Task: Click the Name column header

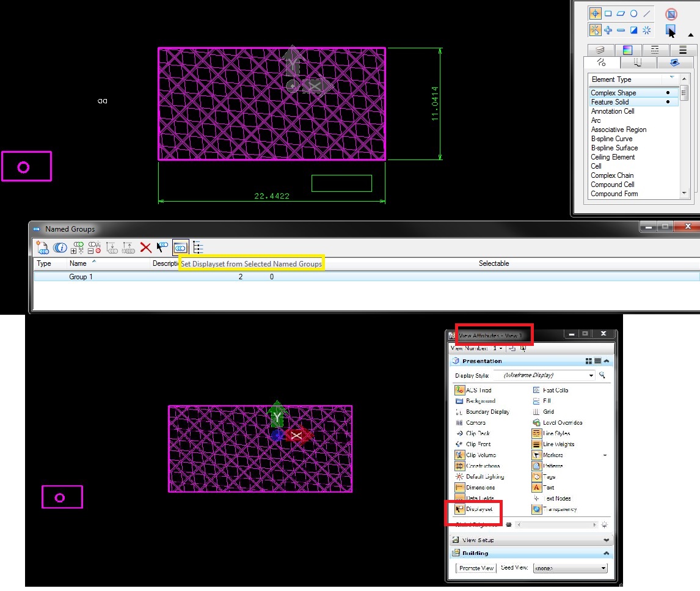Action: click(78, 263)
